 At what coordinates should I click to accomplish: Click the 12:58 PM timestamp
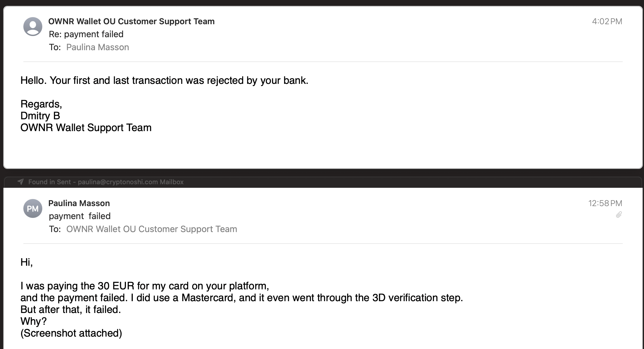[x=605, y=203]
